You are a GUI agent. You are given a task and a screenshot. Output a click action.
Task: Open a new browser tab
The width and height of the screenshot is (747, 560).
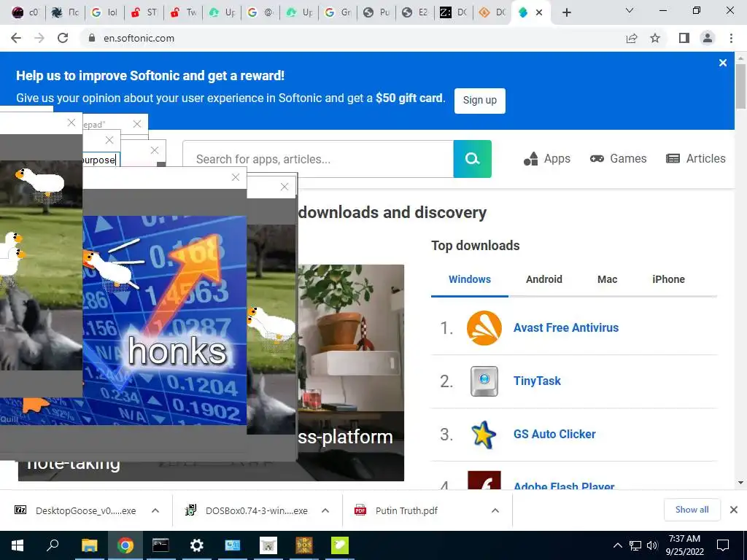[566, 12]
